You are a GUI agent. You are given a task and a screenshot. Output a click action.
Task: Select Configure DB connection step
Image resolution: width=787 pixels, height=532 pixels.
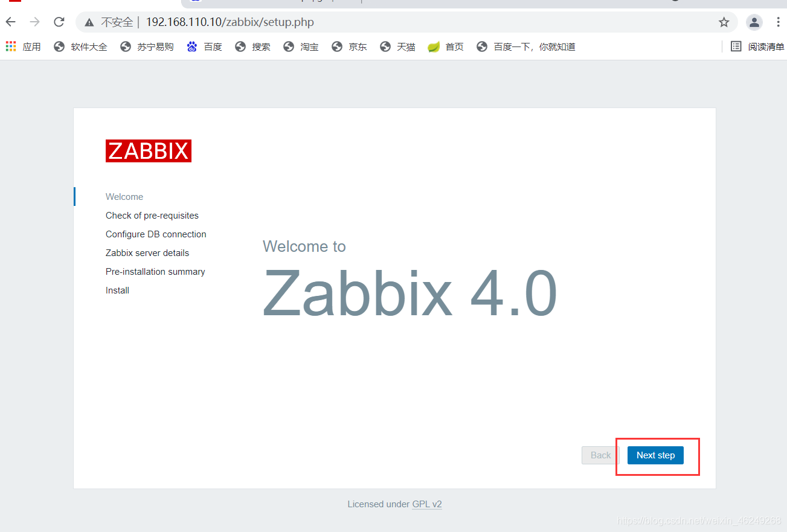tap(156, 234)
